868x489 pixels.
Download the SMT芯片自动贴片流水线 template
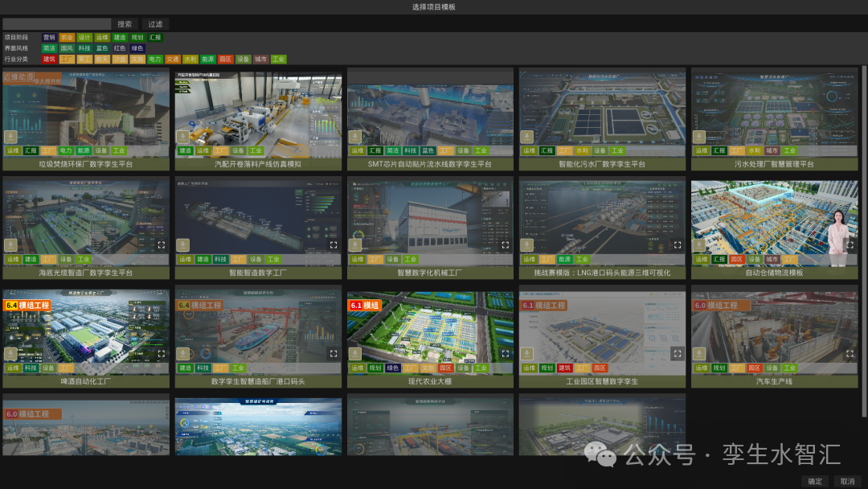(355, 136)
